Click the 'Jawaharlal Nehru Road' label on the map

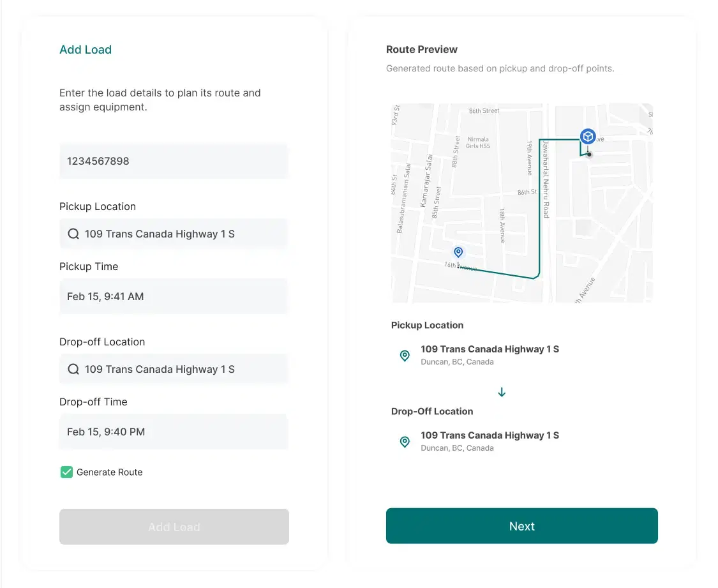pyautogui.click(x=546, y=179)
